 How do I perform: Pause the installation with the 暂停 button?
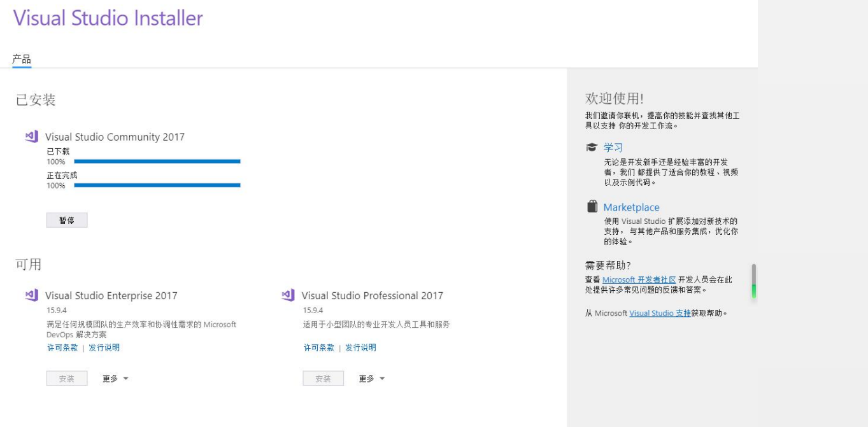[67, 220]
